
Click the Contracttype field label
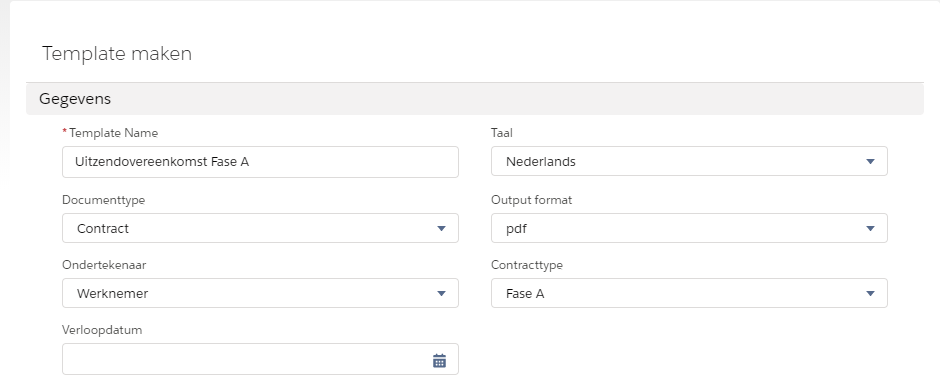pyautogui.click(x=527, y=265)
